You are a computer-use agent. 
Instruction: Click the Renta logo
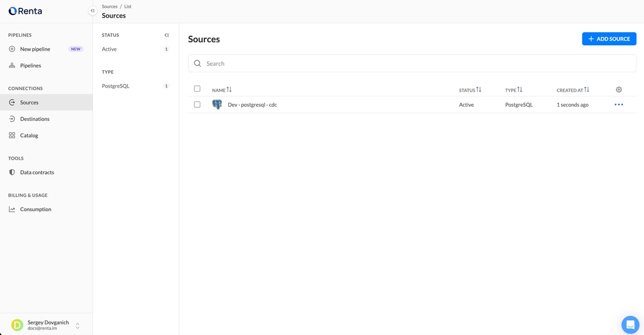[x=25, y=11]
